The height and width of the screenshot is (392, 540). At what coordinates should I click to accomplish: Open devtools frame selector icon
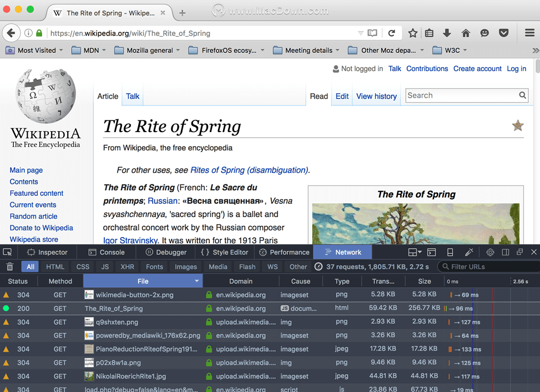click(415, 252)
